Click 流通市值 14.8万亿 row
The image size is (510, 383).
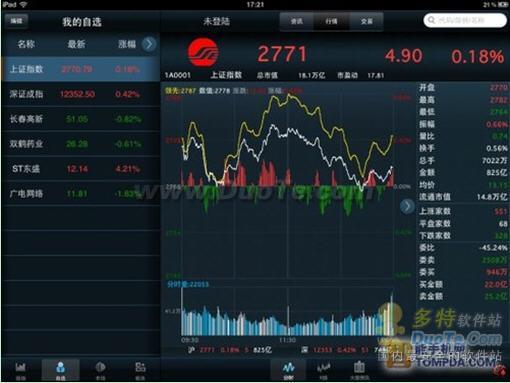click(463, 197)
